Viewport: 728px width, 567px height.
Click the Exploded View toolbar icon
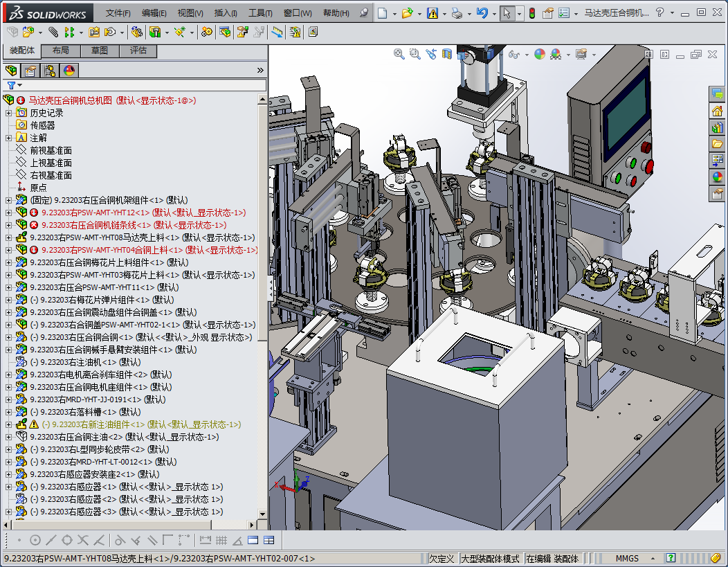[242, 32]
